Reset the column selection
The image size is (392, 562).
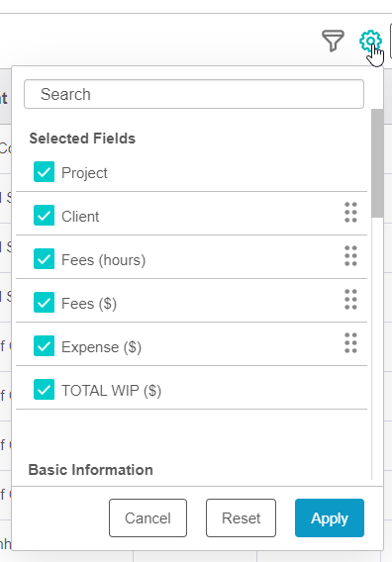241,517
